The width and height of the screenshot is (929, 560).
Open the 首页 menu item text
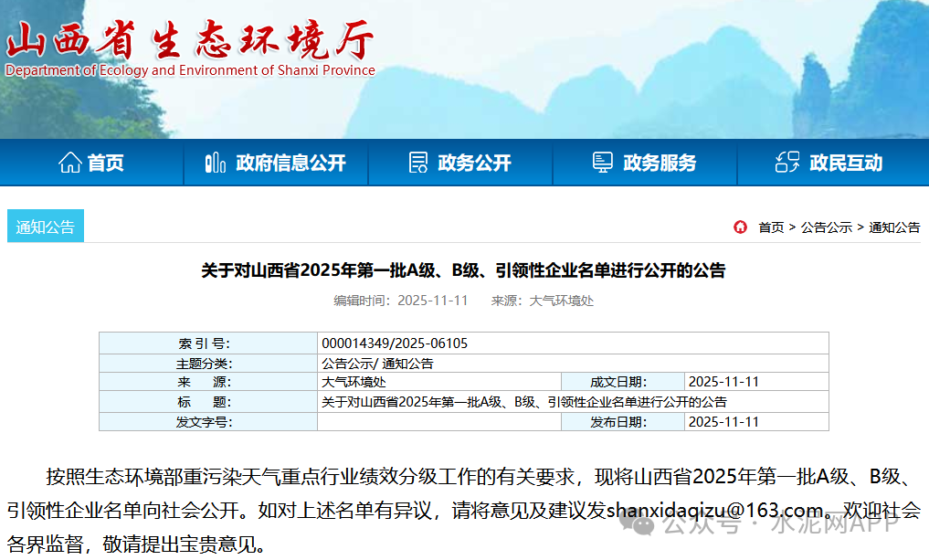[106, 163]
